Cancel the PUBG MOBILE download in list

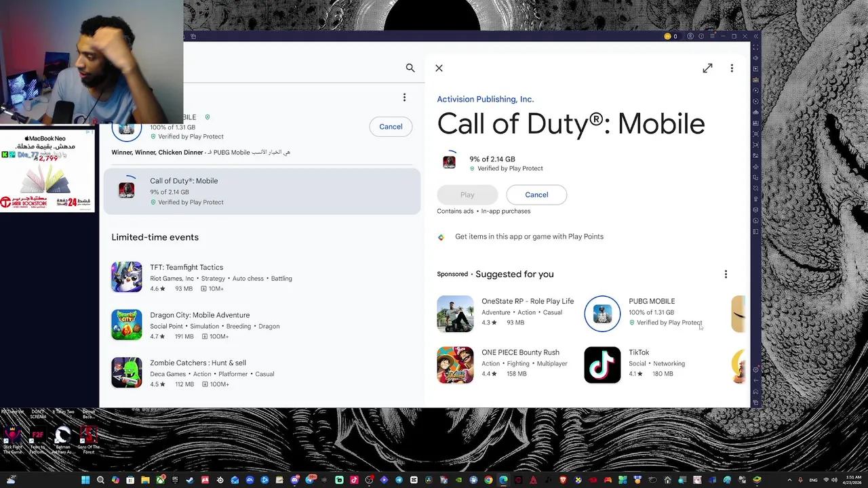click(x=391, y=127)
